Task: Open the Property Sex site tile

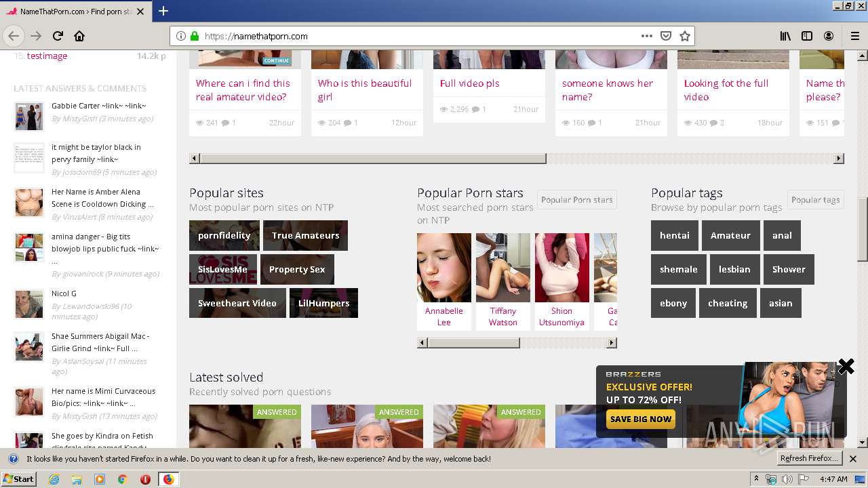Action: coord(297,269)
